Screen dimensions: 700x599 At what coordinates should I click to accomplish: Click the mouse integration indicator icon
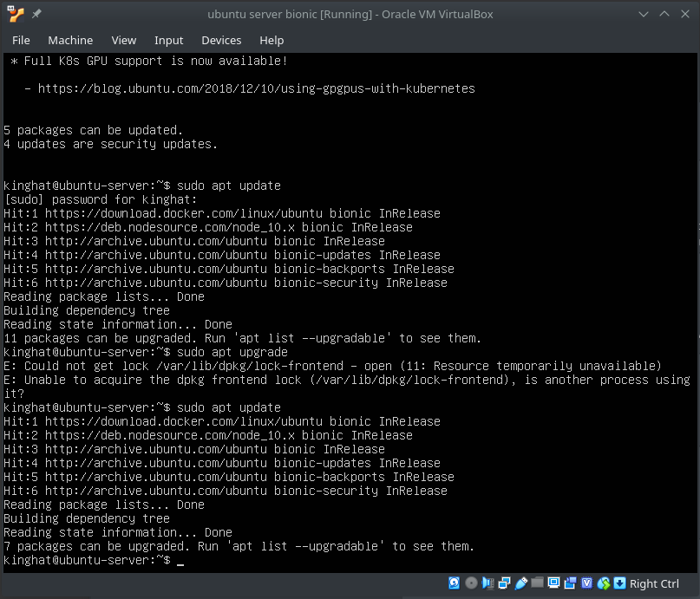tap(603, 583)
